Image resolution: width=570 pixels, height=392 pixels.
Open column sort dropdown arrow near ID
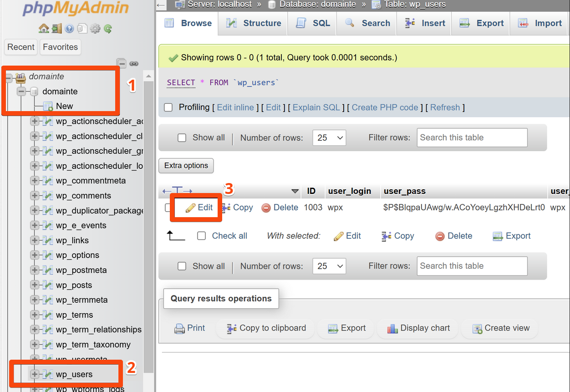295,191
